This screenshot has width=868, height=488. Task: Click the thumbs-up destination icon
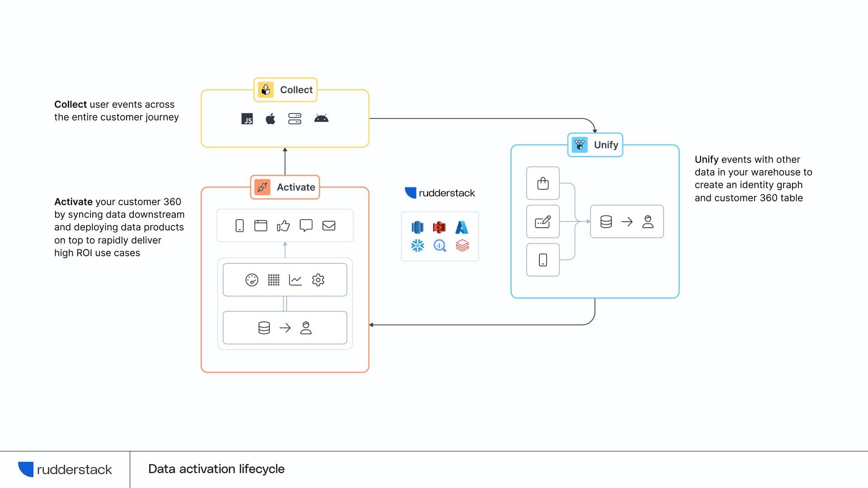click(283, 225)
